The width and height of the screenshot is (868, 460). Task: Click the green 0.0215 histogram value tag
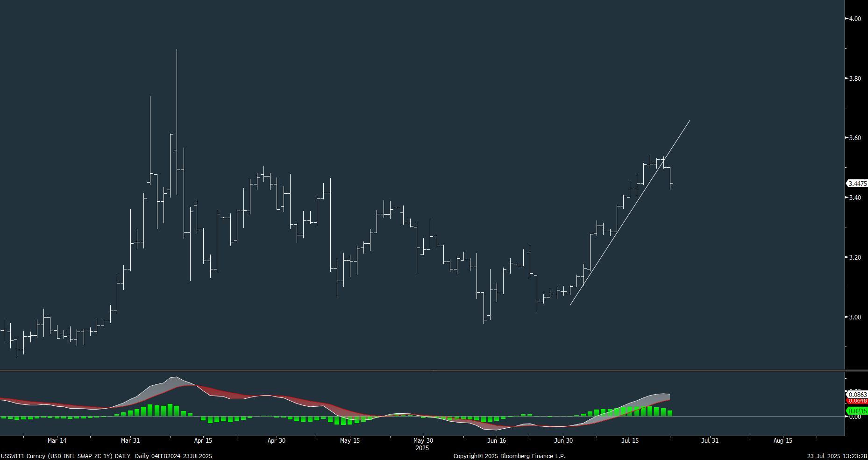(x=857, y=411)
